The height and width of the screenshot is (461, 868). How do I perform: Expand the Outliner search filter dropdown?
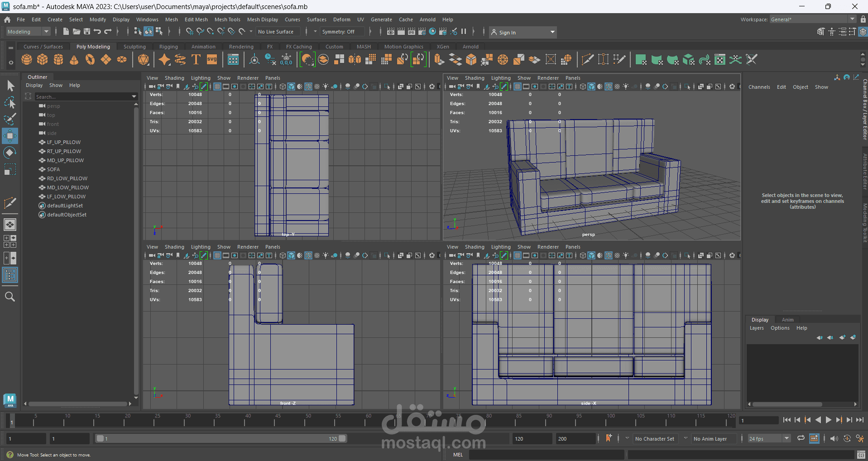click(134, 96)
